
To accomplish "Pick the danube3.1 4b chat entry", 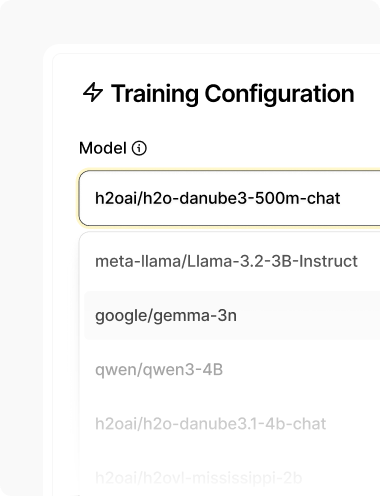I will 232,424.
